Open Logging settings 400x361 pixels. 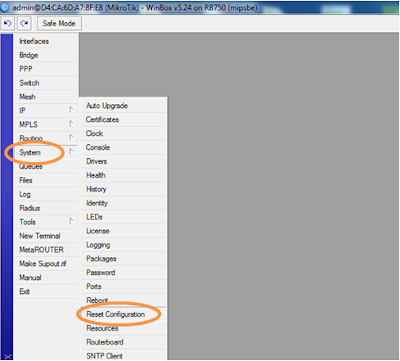pyautogui.click(x=123, y=245)
